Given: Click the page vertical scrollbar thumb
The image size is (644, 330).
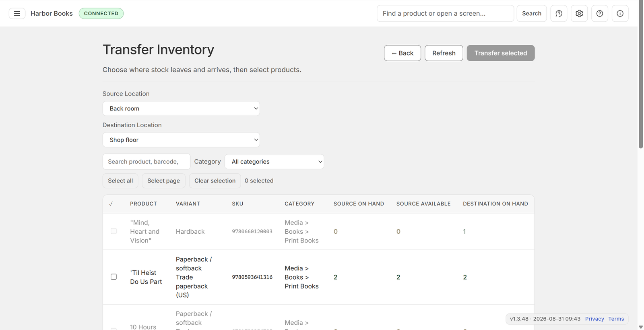Looking at the screenshot, I should (641, 75).
